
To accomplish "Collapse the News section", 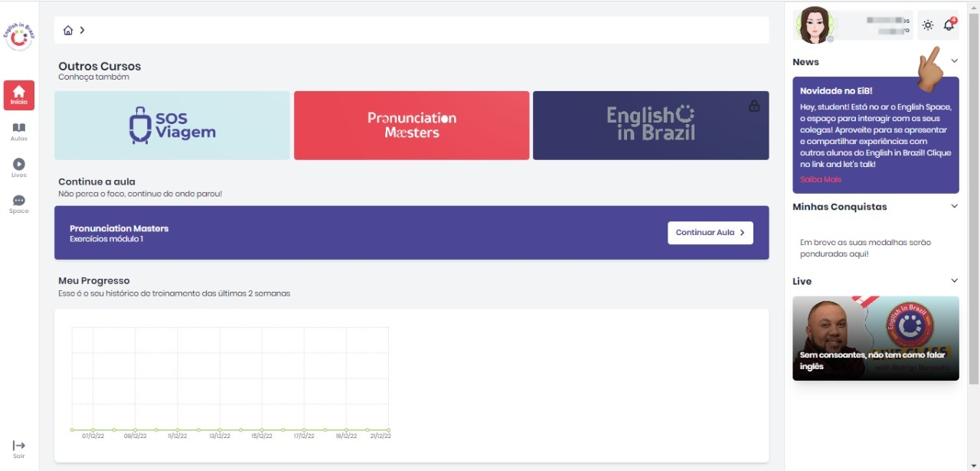I will click(955, 61).
